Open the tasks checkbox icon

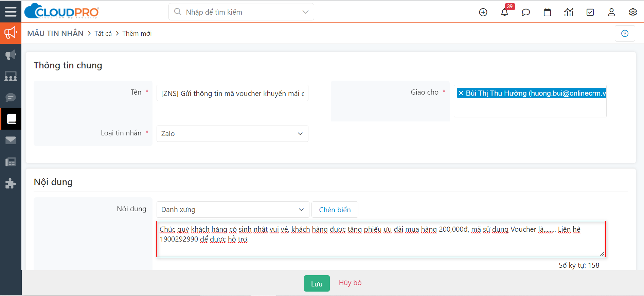coord(590,12)
